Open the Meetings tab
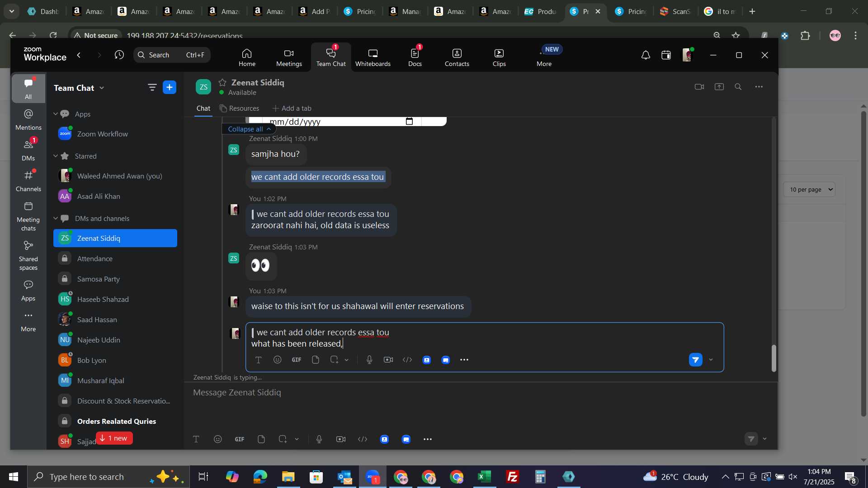Image resolution: width=868 pixels, height=488 pixels. 289,57
